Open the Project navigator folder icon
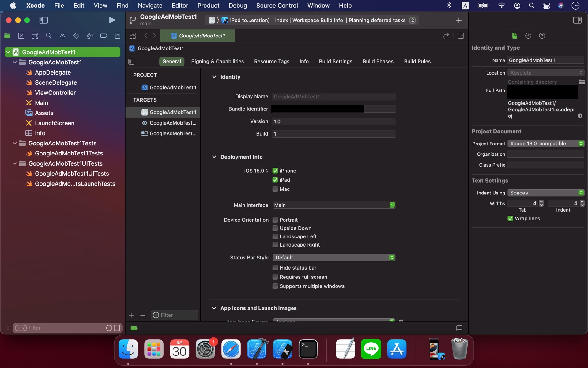588x368 pixels. click(7, 36)
